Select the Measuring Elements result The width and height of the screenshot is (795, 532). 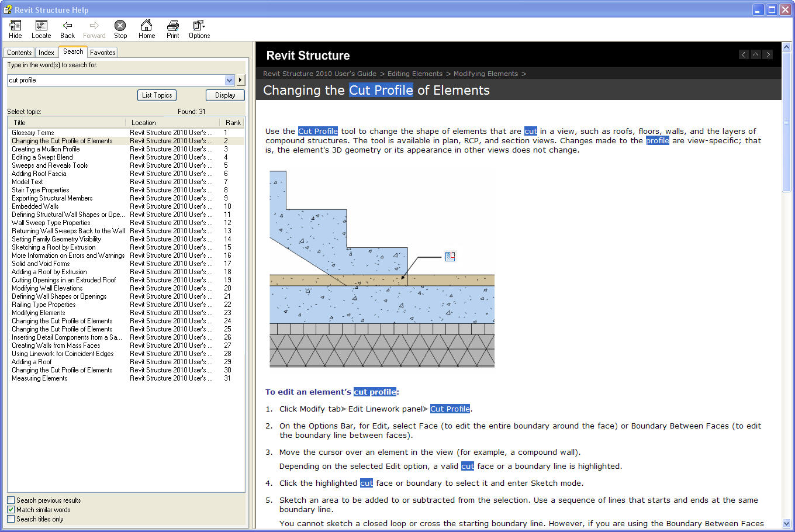pyautogui.click(x=39, y=378)
